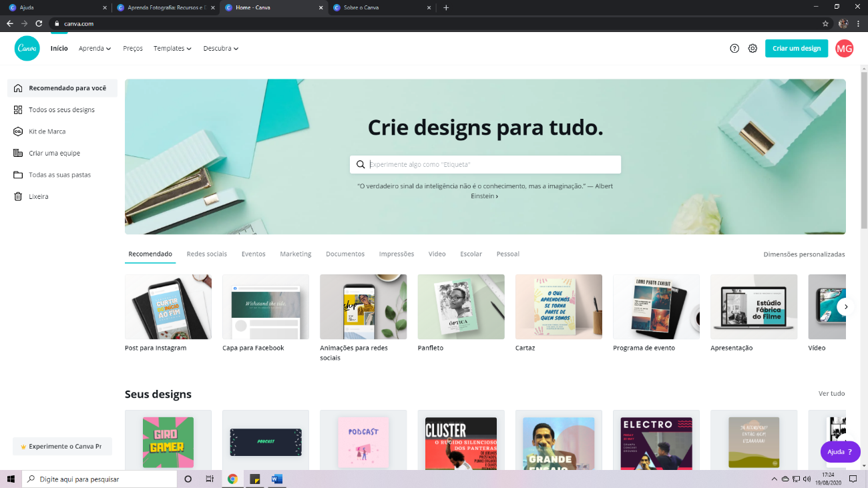This screenshot has width=868, height=488.
Task: Click the crown icon on Experimente o Canva Pro
Action: click(x=23, y=447)
